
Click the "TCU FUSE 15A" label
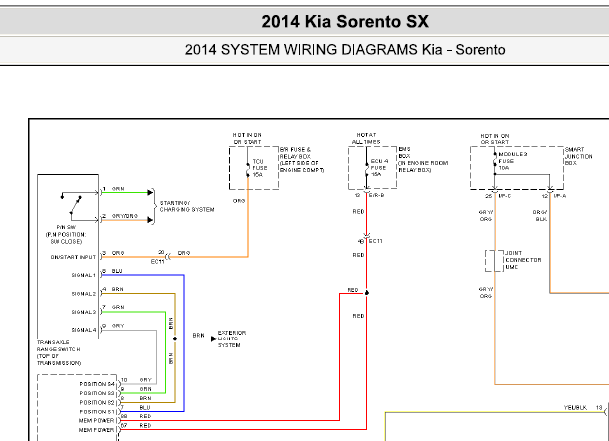click(260, 168)
